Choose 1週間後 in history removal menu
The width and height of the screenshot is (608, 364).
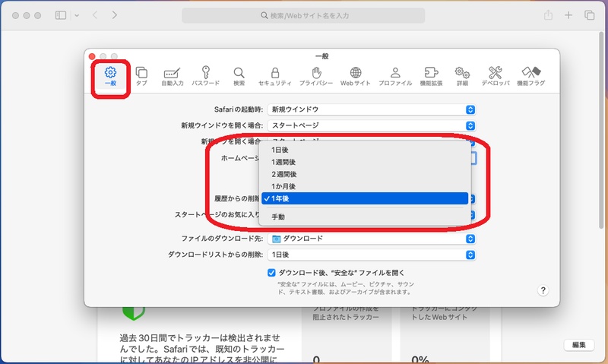[x=365, y=162]
